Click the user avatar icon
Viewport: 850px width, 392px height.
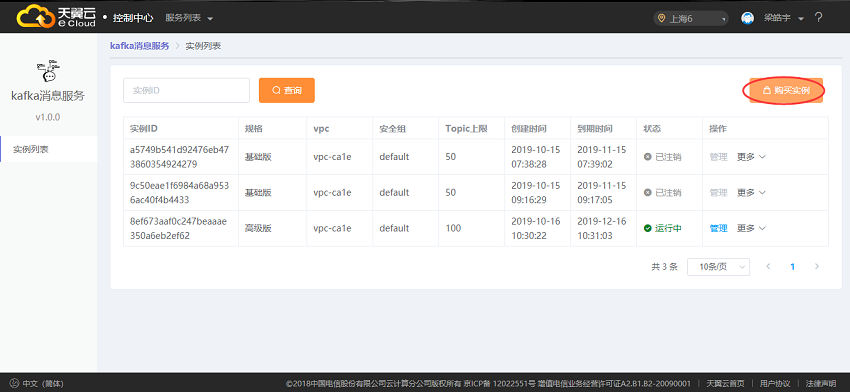(x=747, y=18)
